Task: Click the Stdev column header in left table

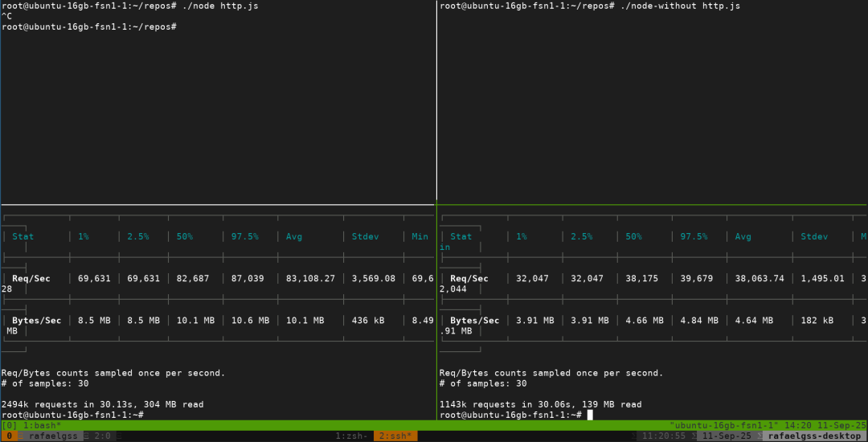Action: point(366,236)
